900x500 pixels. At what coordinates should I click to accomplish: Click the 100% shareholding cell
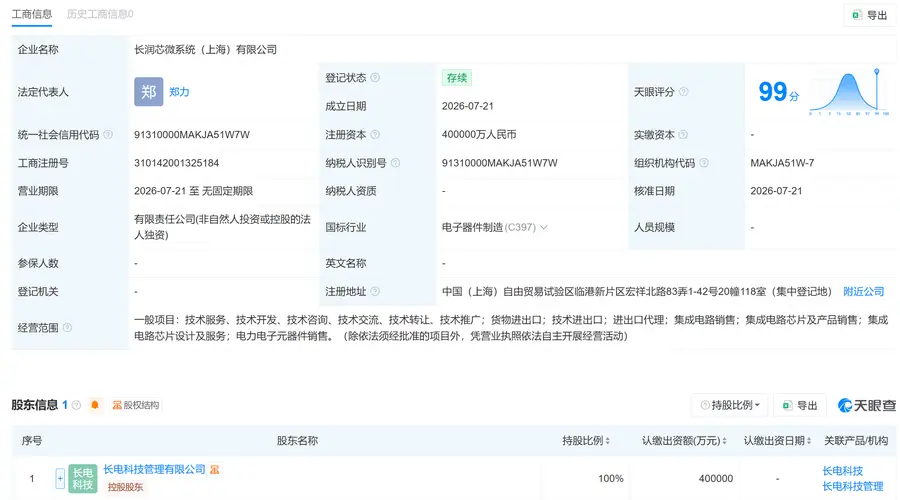click(x=611, y=479)
